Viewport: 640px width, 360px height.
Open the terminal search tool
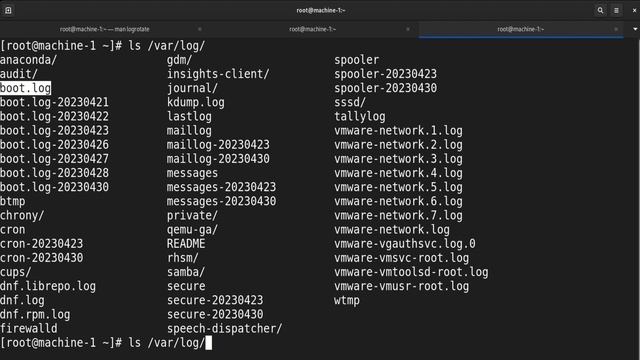pyautogui.click(x=600, y=10)
